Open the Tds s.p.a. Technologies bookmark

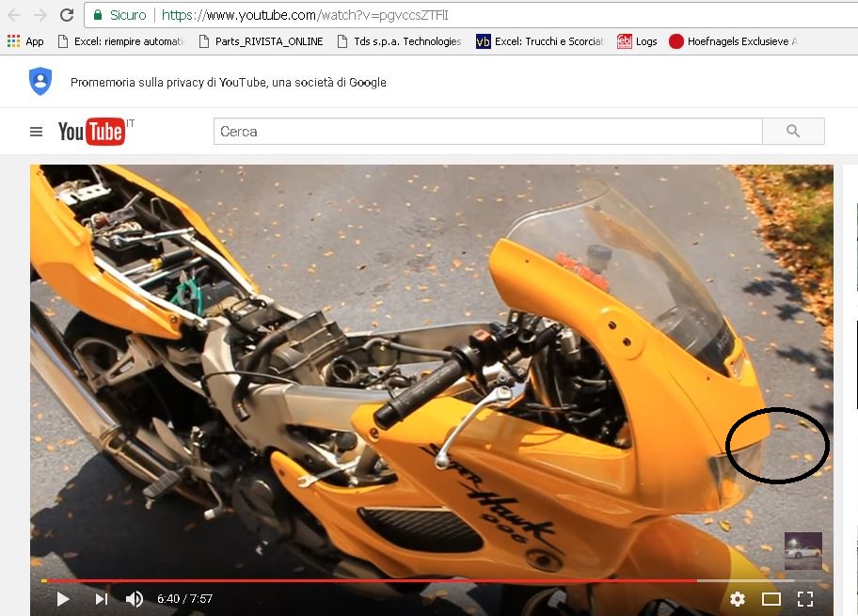coord(400,41)
